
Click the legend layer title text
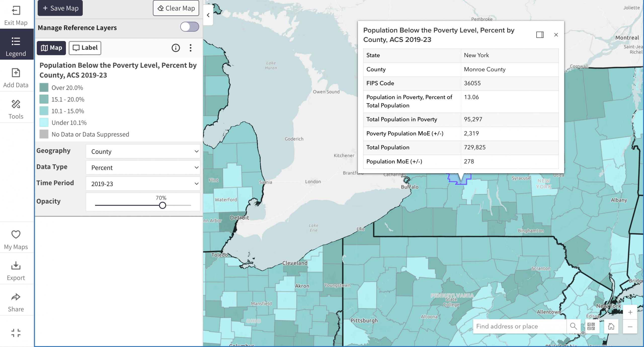pyautogui.click(x=118, y=70)
